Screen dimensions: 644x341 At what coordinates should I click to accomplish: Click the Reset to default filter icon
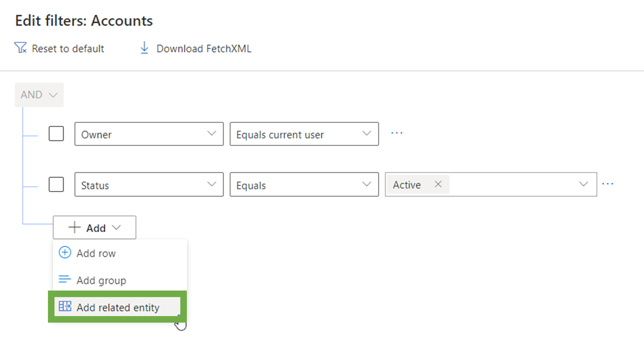click(20, 48)
